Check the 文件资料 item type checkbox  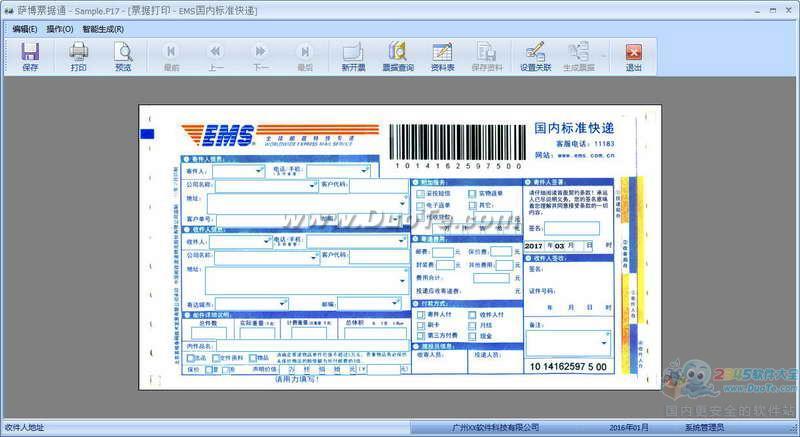pyautogui.click(x=216, y=358)
